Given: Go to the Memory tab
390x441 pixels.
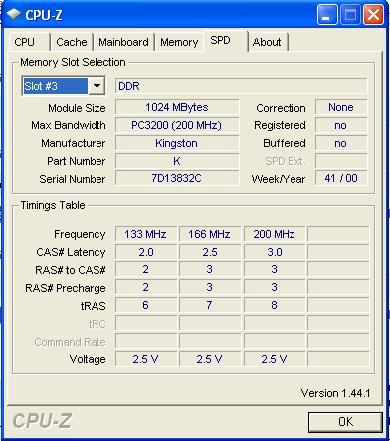Looking at the screenshot, I should [179, 42].
